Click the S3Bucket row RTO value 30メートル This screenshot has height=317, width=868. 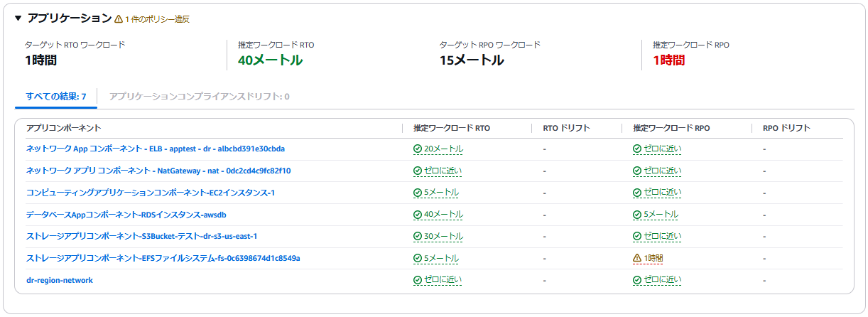click(x=443, y=236)
